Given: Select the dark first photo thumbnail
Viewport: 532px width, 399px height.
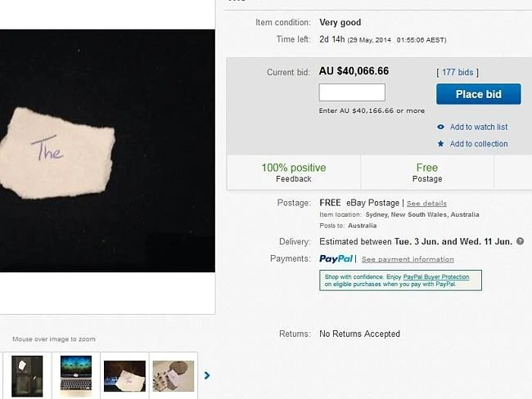Looking at the screenshot, I should (x=27, y=375).
